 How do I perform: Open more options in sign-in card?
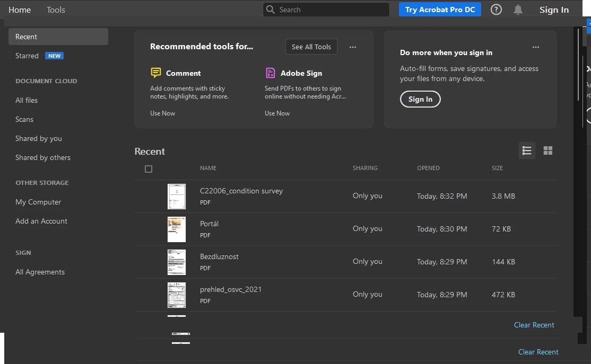[x=536, y=47]
